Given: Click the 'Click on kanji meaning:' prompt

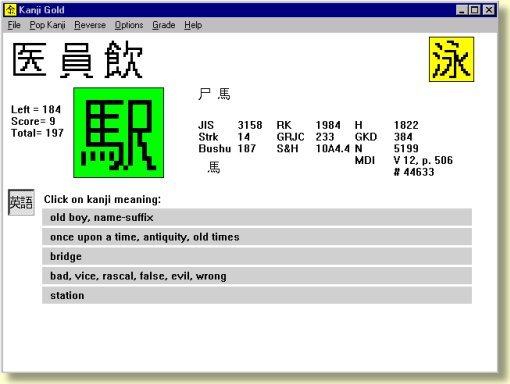Looking at the screenshot, I should [x=102, y=199].
